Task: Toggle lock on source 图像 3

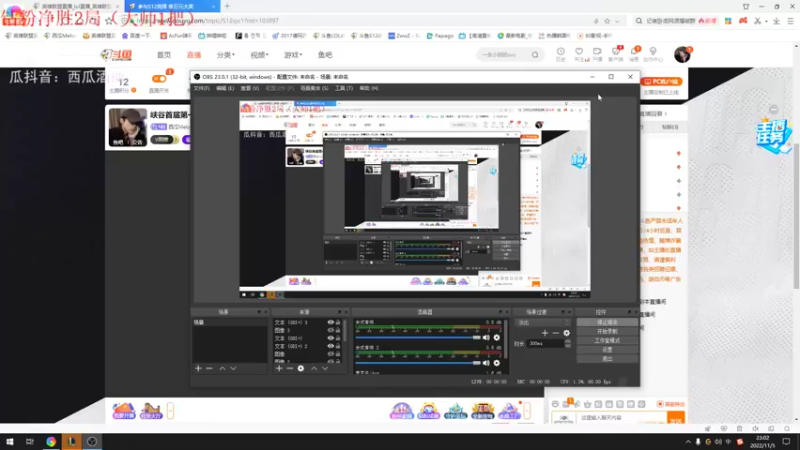Action: click(x=338, y=330)
